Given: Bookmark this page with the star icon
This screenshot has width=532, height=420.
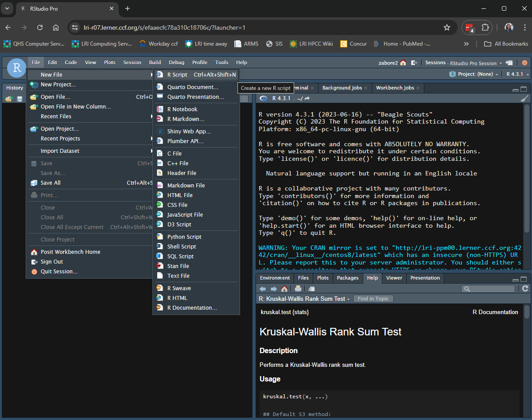Looking at the screenshot, I should pyautogui.click(x=447, y=27).
